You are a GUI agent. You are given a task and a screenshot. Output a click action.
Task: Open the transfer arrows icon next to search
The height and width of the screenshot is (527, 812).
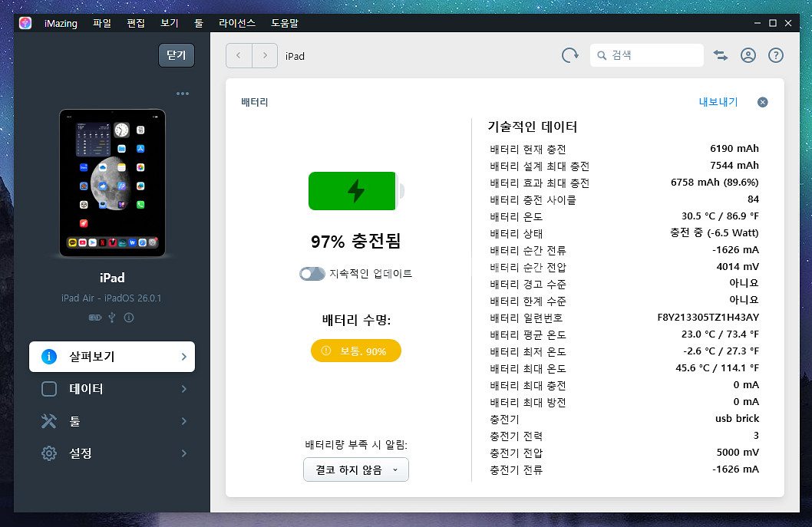click(721, 55)
